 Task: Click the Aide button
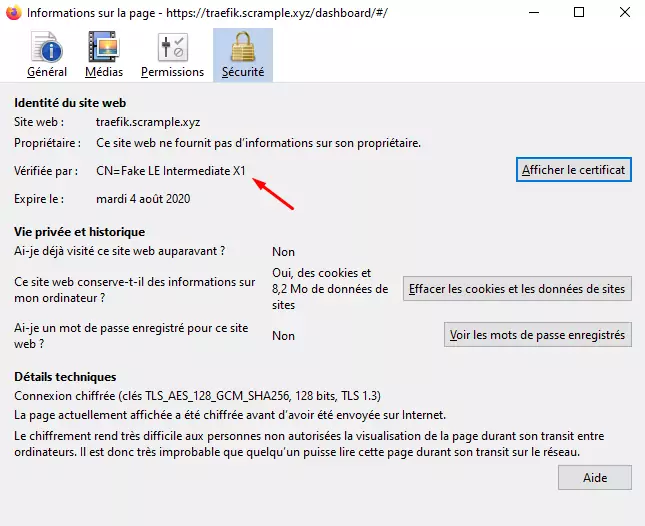[595, 477]
